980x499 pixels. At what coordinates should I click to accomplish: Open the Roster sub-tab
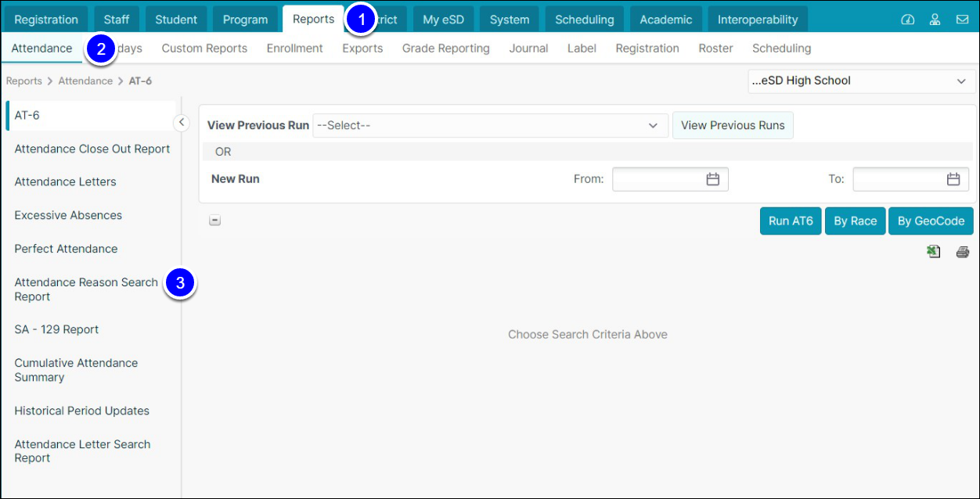click(715, 48)
